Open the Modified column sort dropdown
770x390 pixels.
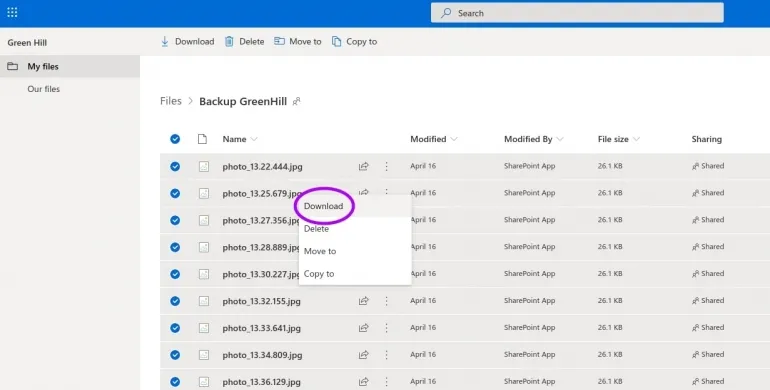454,139
